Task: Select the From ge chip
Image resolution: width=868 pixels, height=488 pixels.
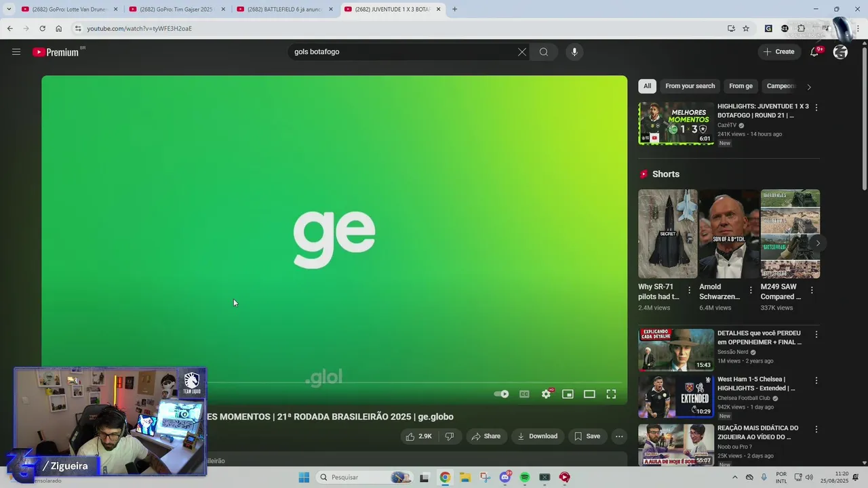Action: pos(741,86)
